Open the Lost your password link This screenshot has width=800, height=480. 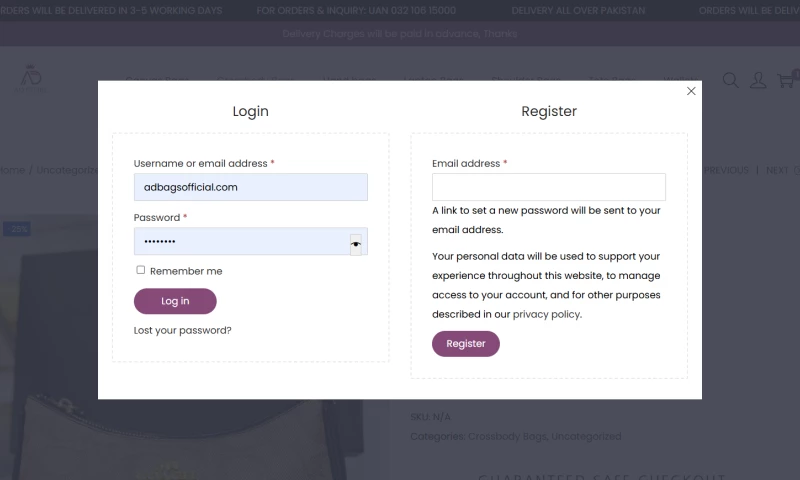(x=182, y=330)
